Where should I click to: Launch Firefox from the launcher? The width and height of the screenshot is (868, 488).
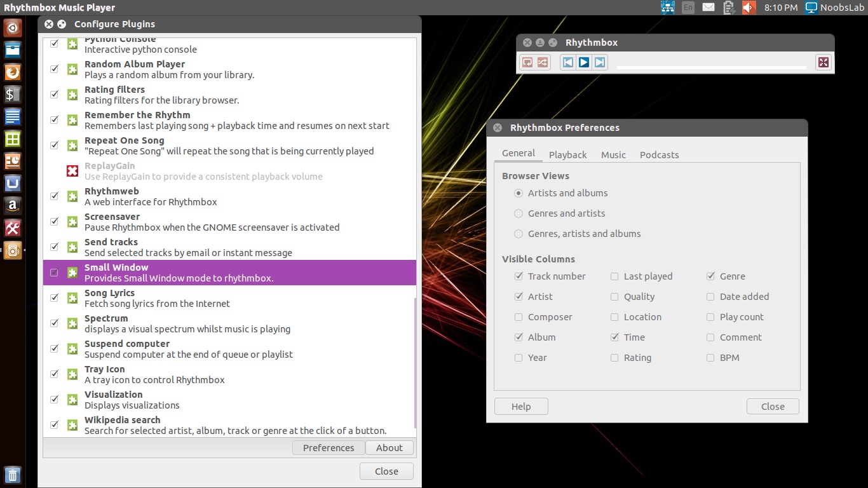[13, 72]
